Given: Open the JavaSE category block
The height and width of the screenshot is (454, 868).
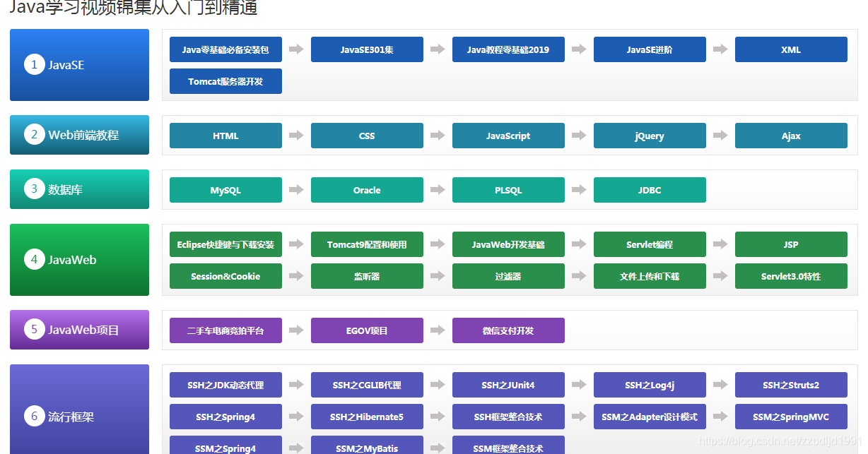Looking at the screenshot, I should (x=79, y=65).
